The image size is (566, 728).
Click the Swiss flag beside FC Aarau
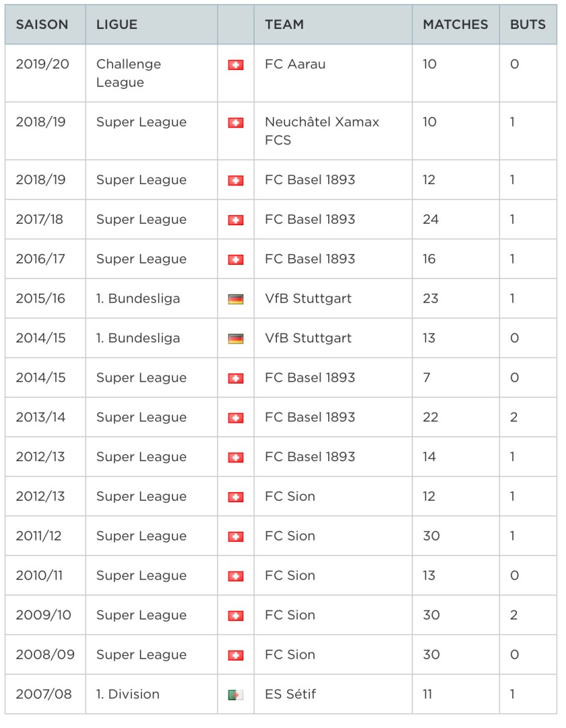[x=236, y=65]
